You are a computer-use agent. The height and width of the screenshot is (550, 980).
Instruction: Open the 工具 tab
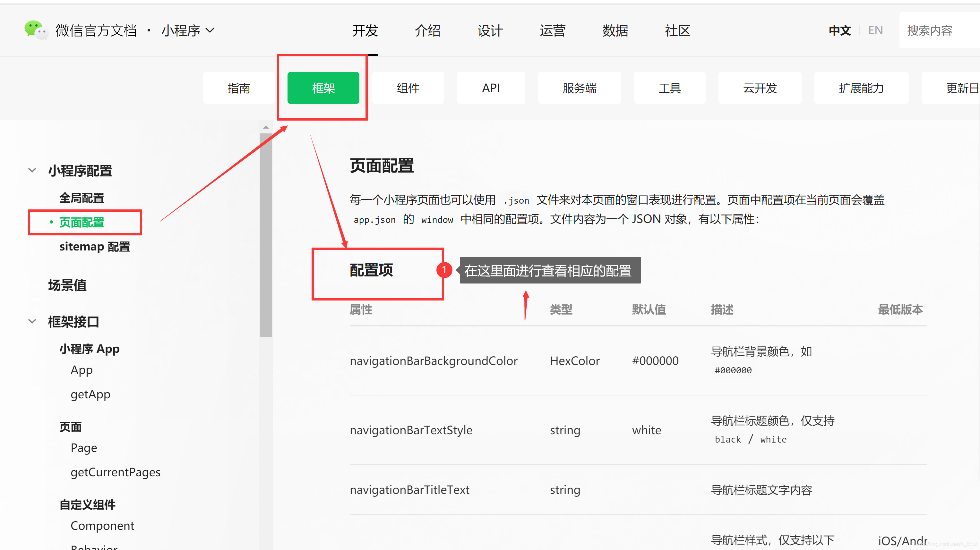(x=670, y=88)
